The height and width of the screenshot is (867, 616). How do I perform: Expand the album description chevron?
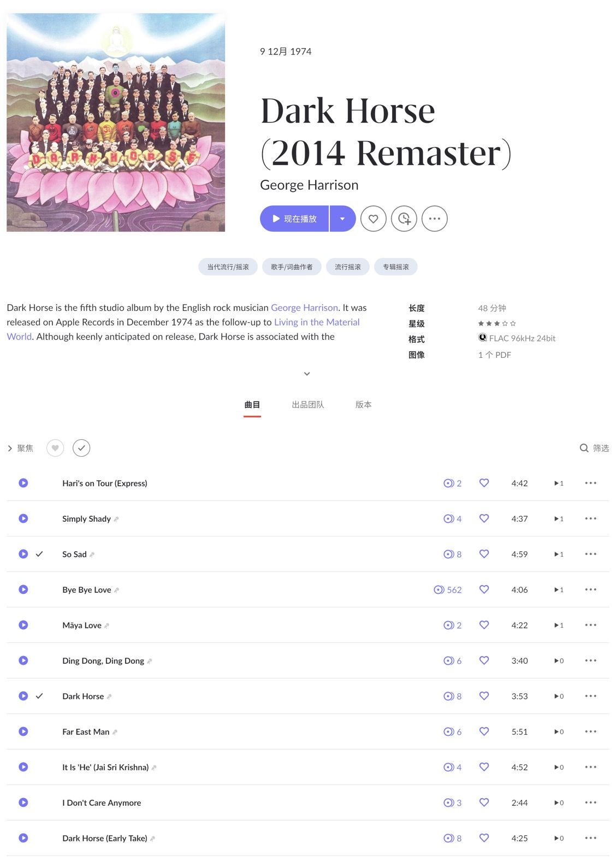pyautogui.click(x=307, y=374)
